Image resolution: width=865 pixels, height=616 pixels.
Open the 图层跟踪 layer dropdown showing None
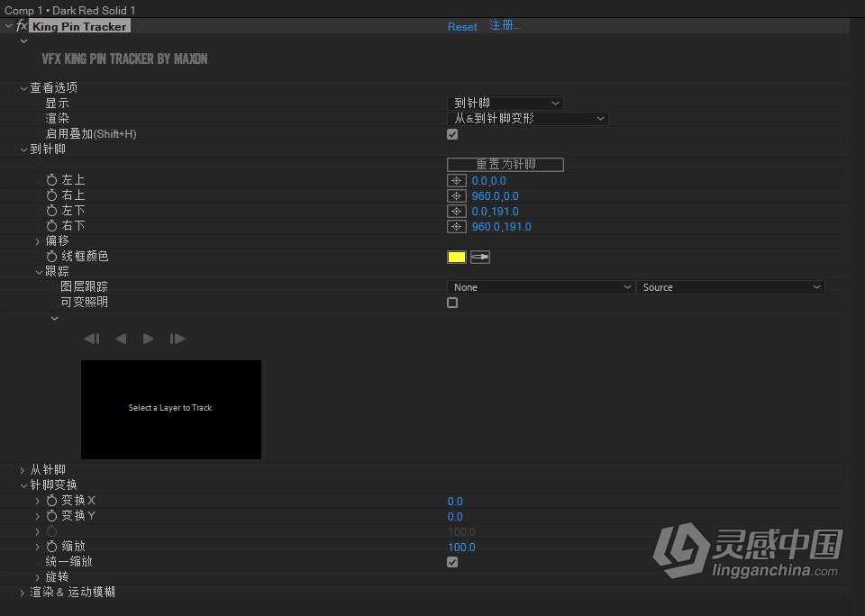[x=540, y=287]
